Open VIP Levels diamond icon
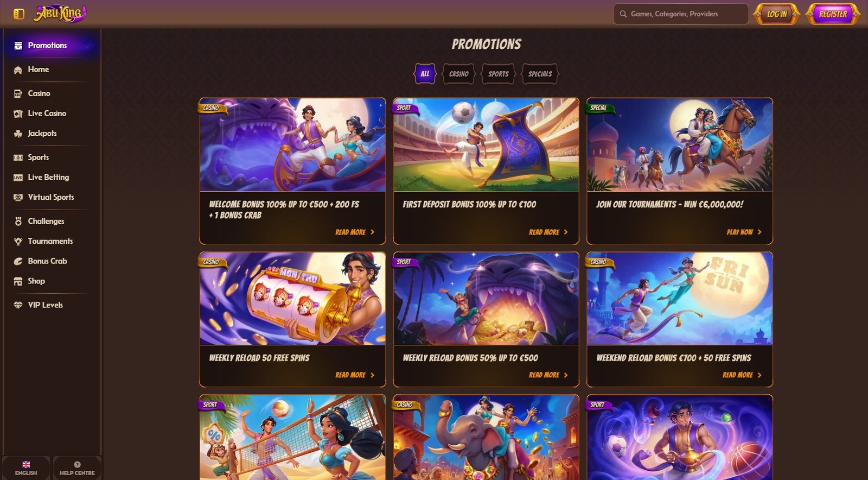The image size is (868, 480). coord(18,305)
